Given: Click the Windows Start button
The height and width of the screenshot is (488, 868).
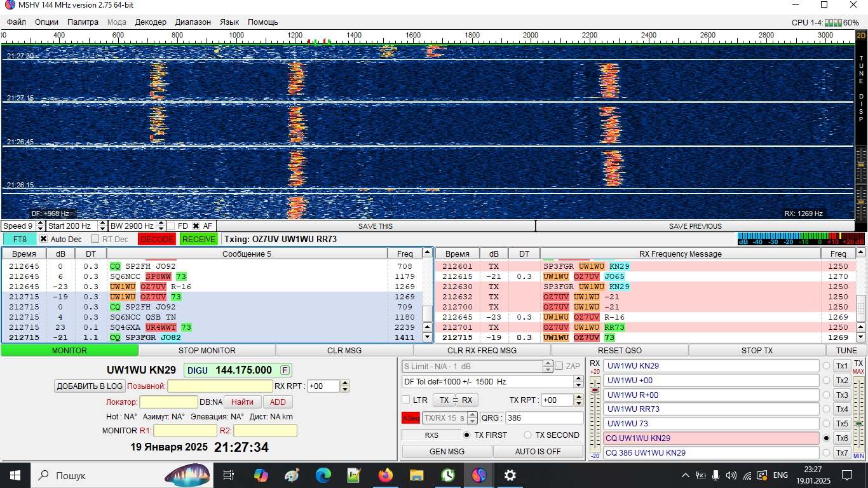Looking at the screenshot, I should click(x=15, y=475).
